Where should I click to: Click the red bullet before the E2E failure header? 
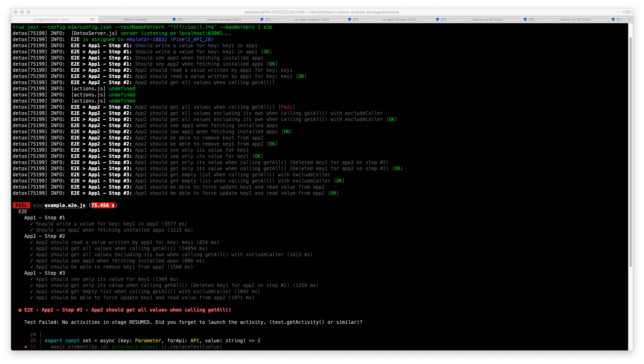(x=19, y=310)
